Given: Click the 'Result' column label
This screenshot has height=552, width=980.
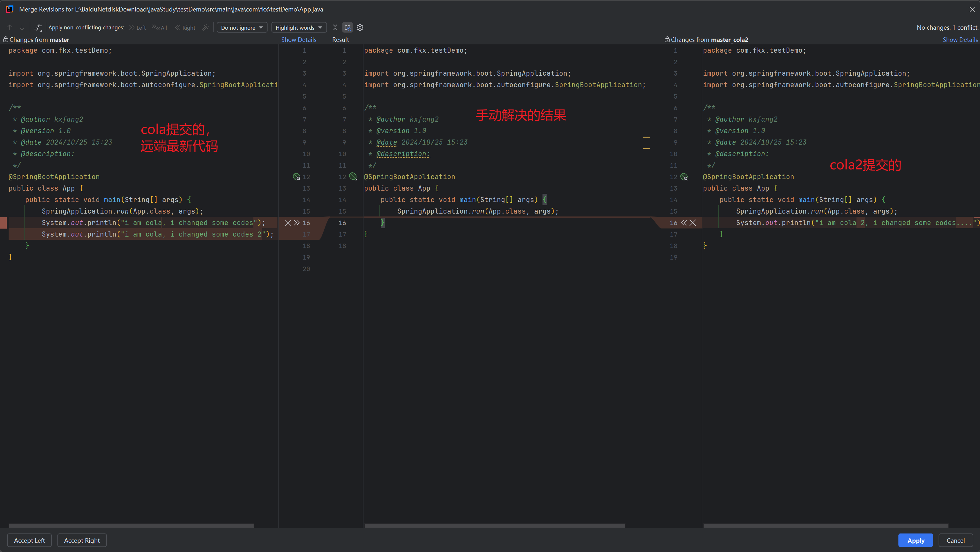Looking at the screenshot, I should point(340,40).
